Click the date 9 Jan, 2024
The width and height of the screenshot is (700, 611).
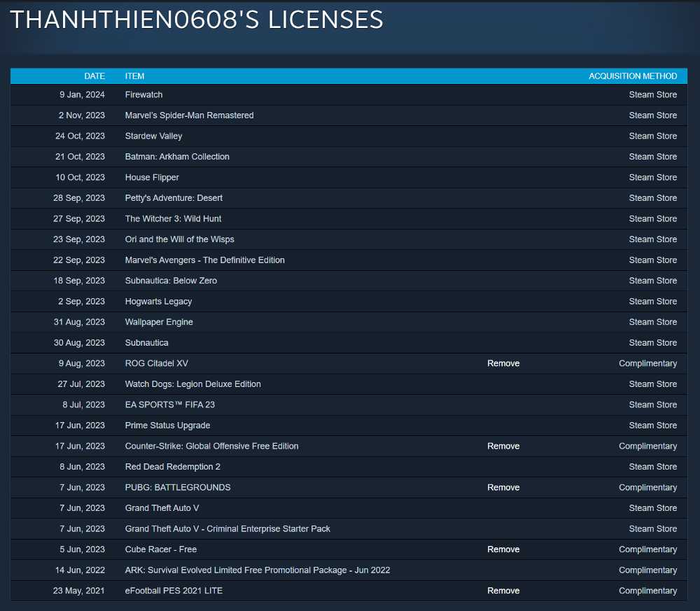click(x=82, y=94)
